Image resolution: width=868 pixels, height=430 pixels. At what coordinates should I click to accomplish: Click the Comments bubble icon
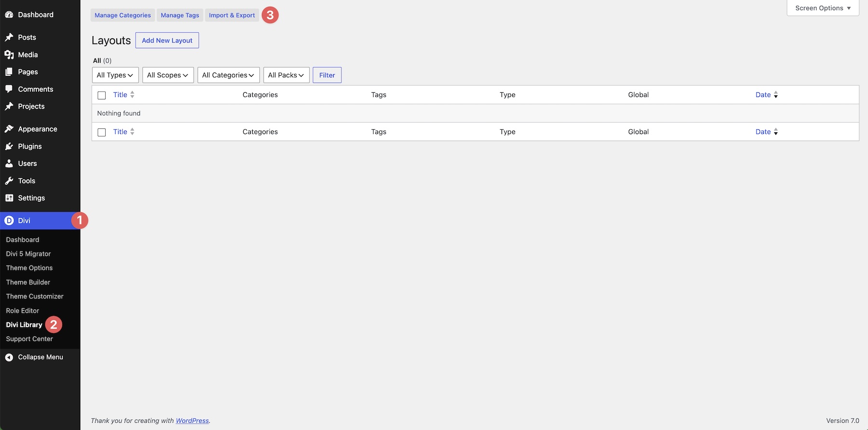(x=9, y=89)
